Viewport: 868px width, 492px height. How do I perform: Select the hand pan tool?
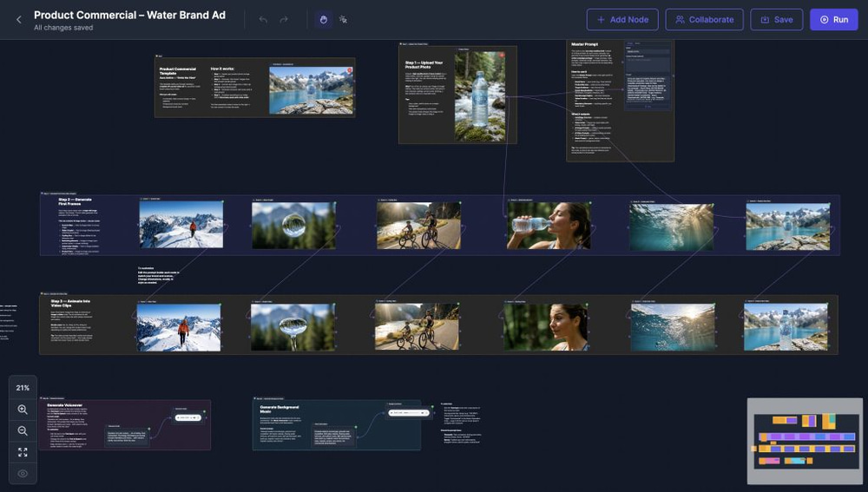(323, 19)
